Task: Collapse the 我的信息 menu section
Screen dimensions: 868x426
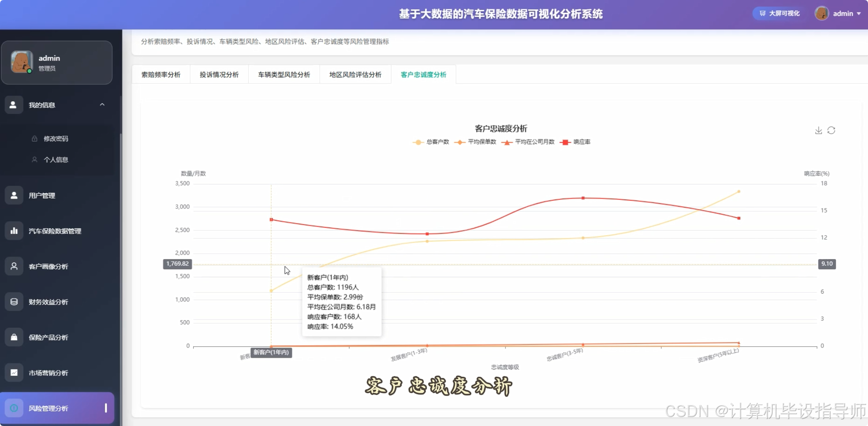Action: pos(102,104)
